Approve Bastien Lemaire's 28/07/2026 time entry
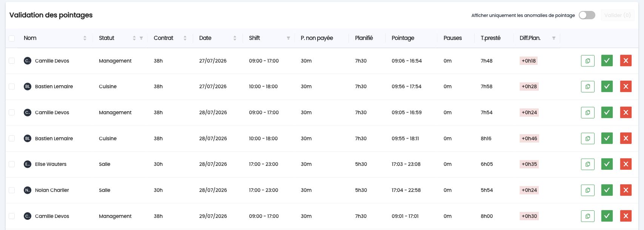644x230 pixels. point(607,138)
